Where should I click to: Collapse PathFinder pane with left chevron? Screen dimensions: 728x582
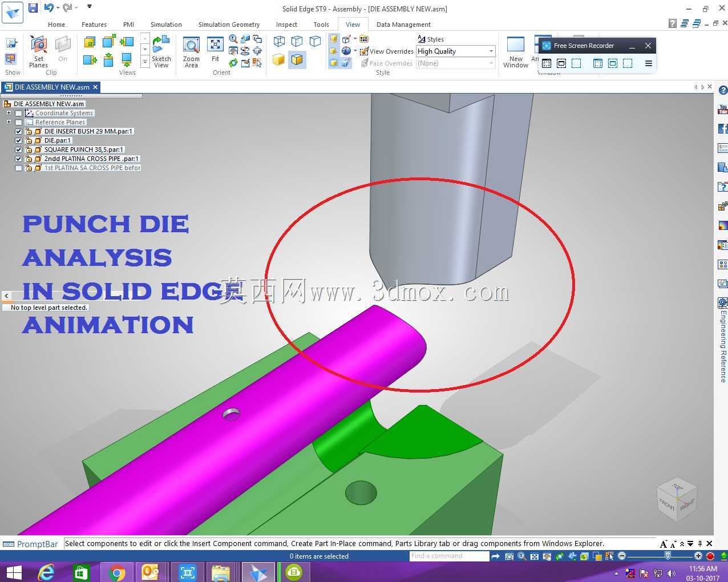pyautogui.click(x=6, y=296)
